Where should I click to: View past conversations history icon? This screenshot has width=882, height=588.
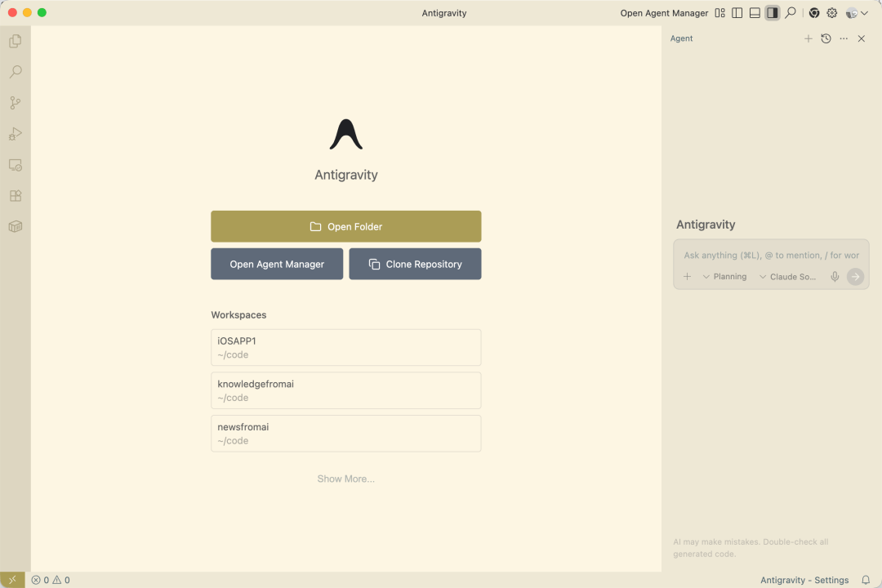click(x=826, y=38)
